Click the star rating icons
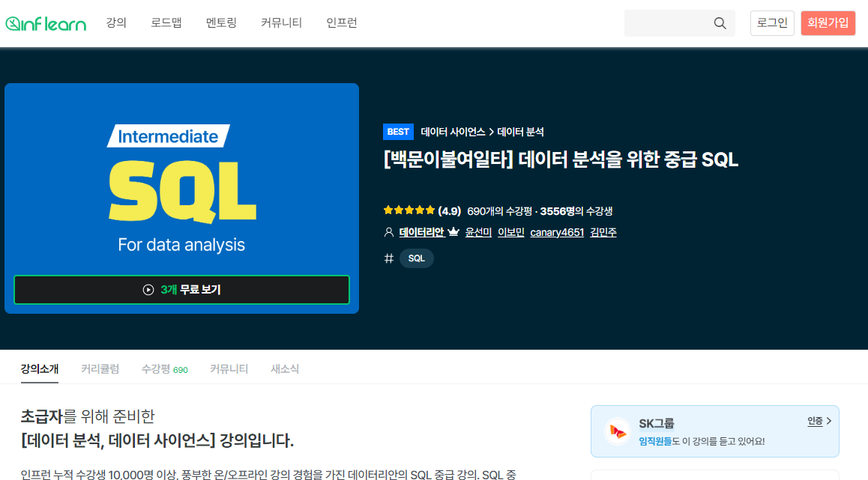 pos(409,211)
